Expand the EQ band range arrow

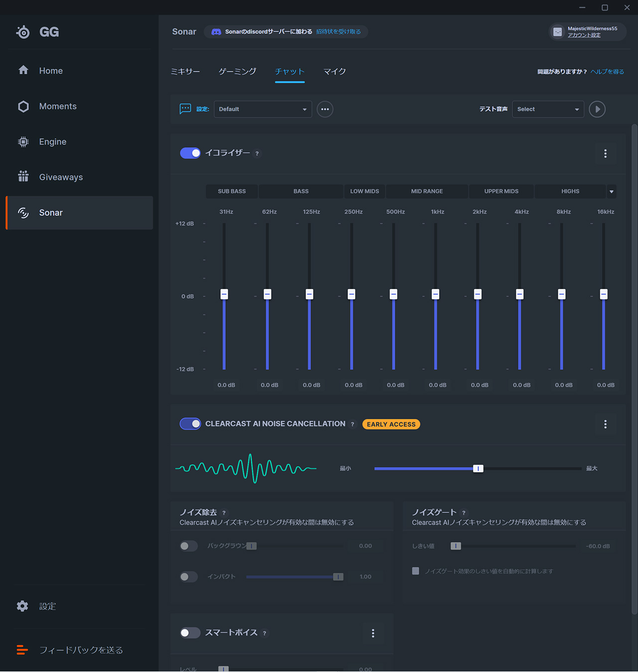pos(612,191)
